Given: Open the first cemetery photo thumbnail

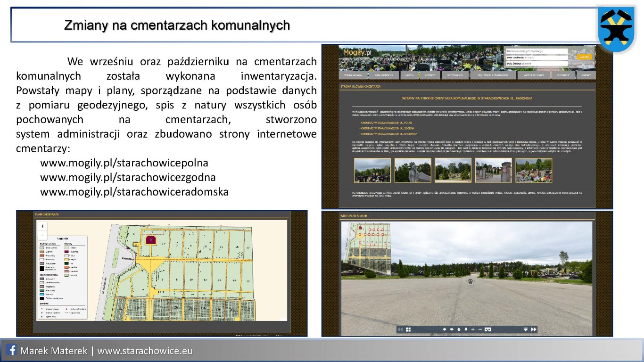Looking at the screenshot, I should coord(372,170).
